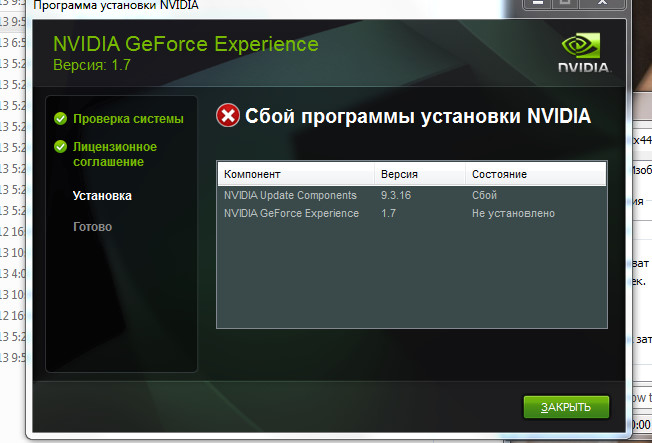Click version 1.7 cell in table
652x443 pixels.
388,213
